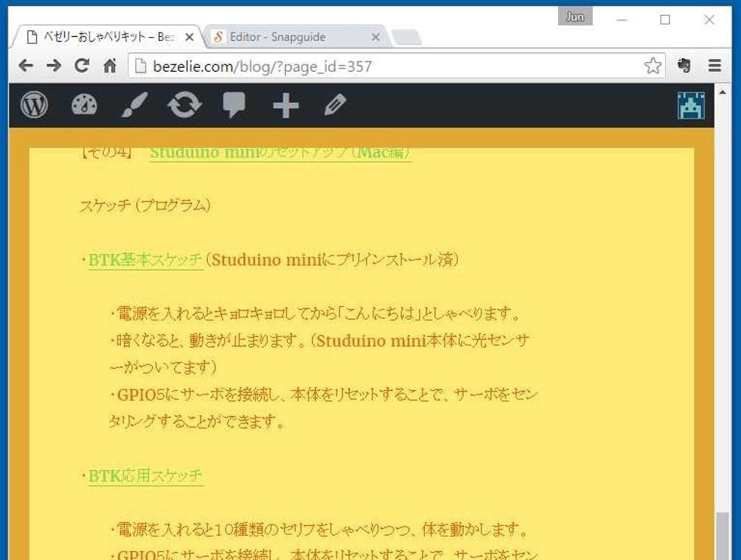This screenshot has width=741, height=560.
Task: Reload the current page
Action: (x=82, y=66)
